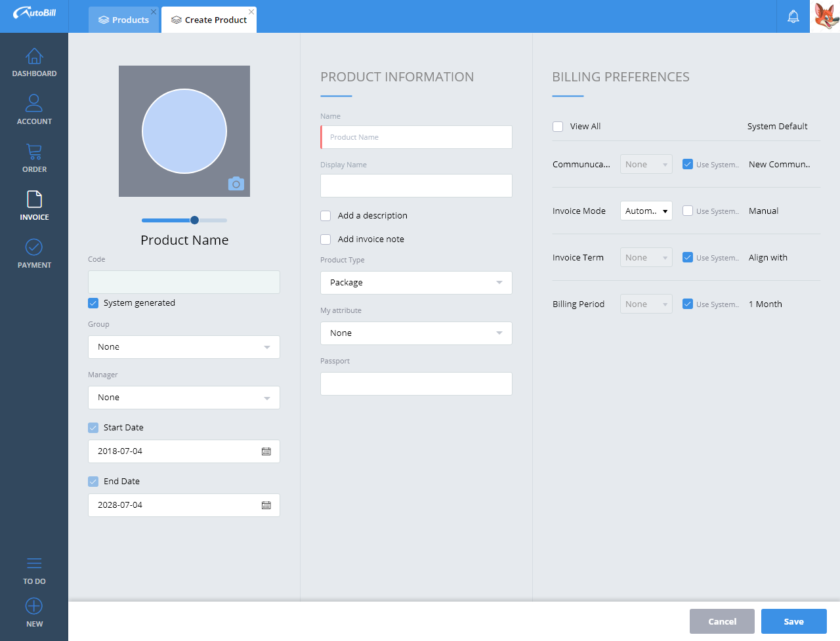This screenshot has height=641, width=840.
Task: Click the Save button
Action: point(793,621)
